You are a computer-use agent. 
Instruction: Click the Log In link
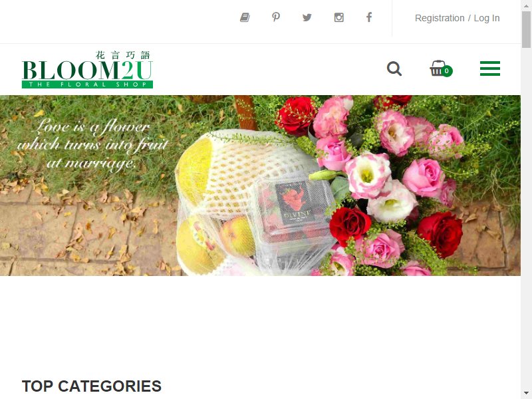click(487, 18)
